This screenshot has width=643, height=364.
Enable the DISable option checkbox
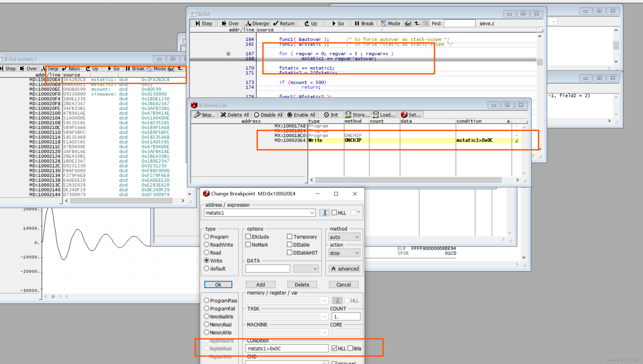tap(289, 245)
